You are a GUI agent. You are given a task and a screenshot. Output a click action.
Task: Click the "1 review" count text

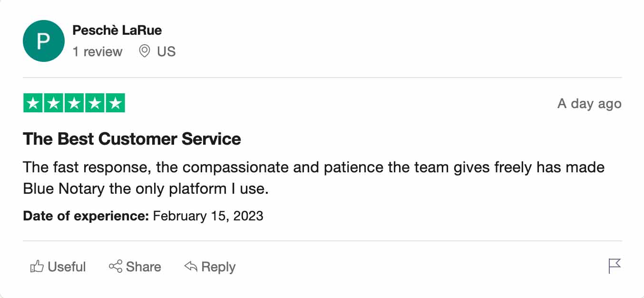tap(98, 51)
